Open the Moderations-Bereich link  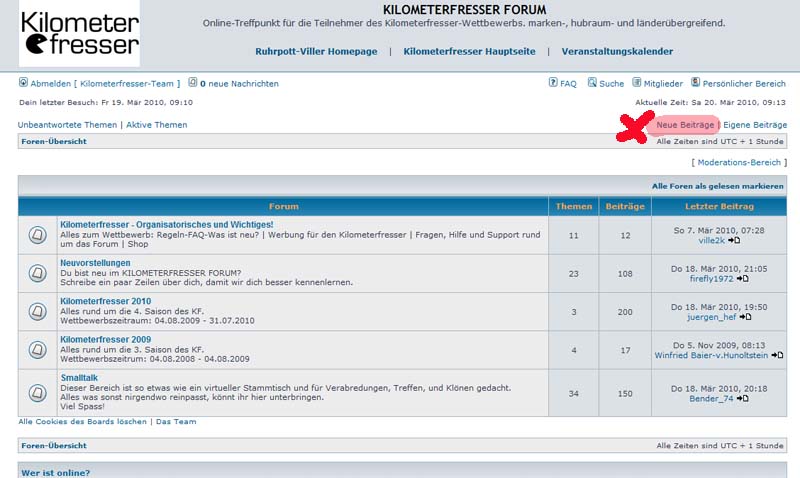[x=739, y=162]
